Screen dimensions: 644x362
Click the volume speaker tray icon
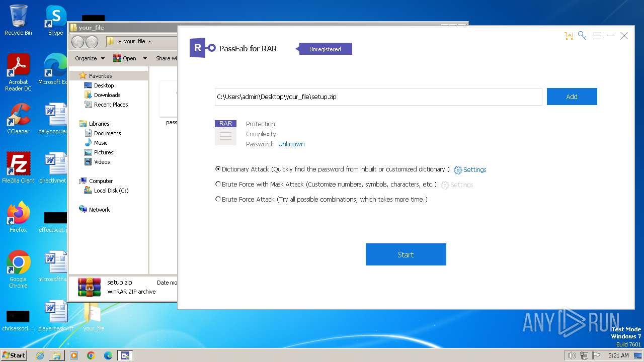572,355
